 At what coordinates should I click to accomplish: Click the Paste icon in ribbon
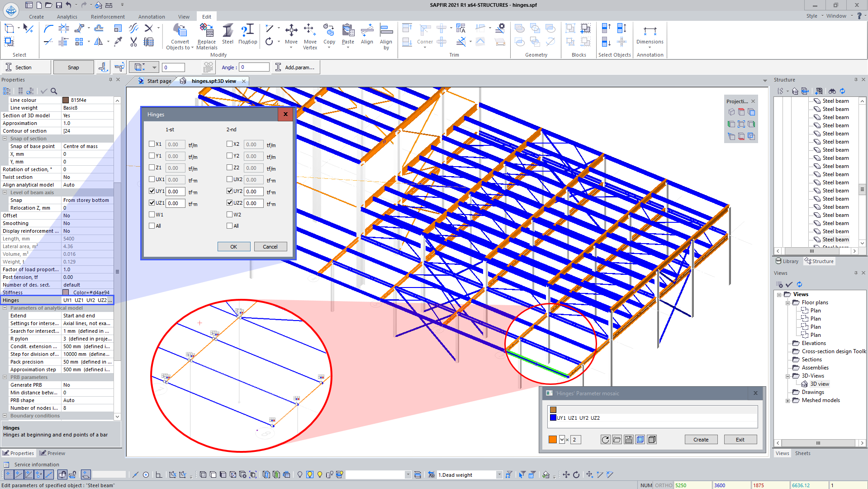pyautogui.click(x=348, y=31)
